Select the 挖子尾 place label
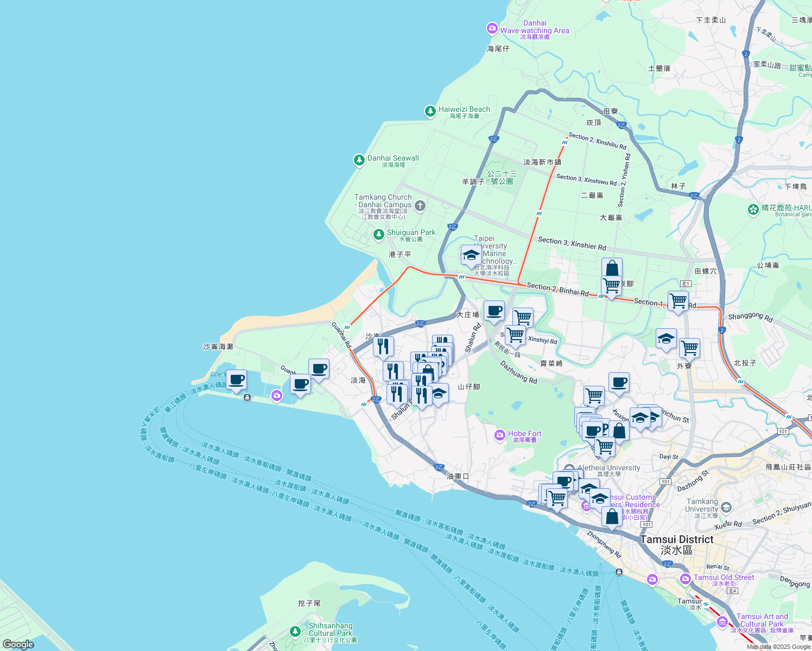Image resolution: width=812 pixels, height=651 pixels. [309, 603]
